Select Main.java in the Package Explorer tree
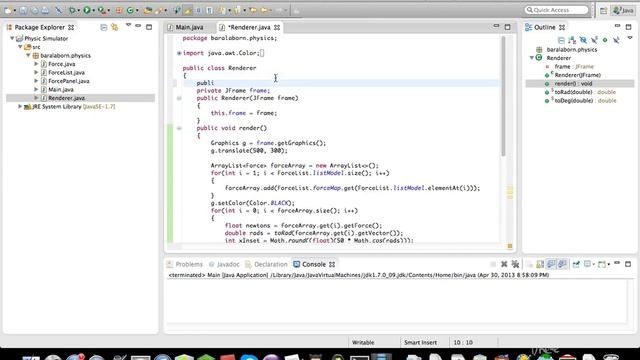Screen dimensions: 640x360 (61, 90)
